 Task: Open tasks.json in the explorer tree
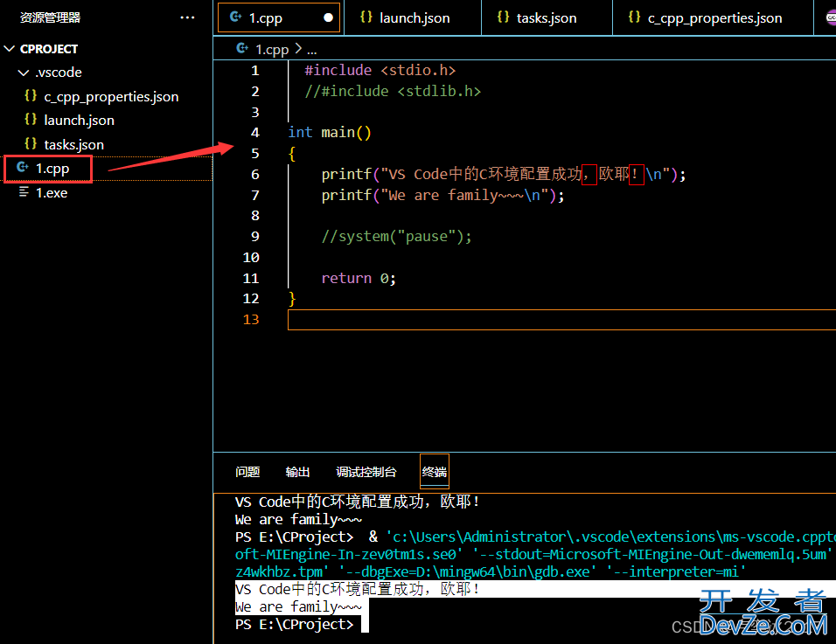(73, 144)
